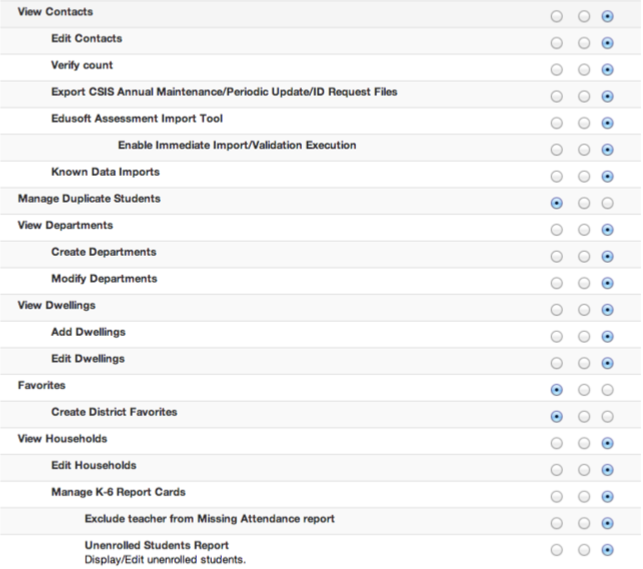
Task: Choose middle radio for Manage Duplicate Students
Action: point(584,203)
